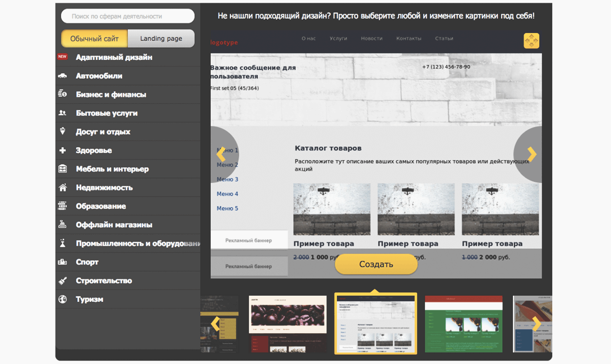
Task: Click the first Пример товара product image
Action: (332, 209)
